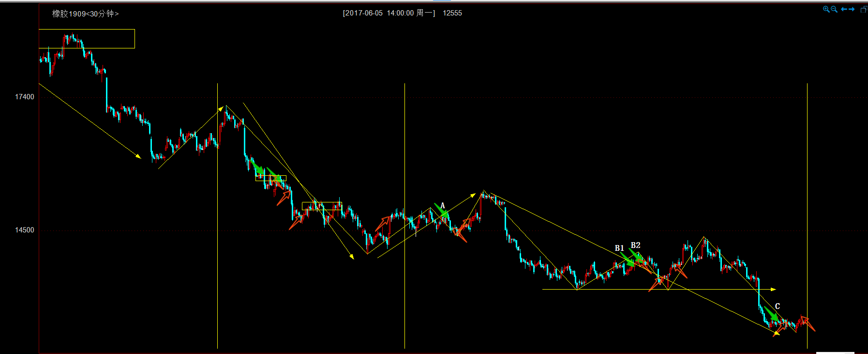868x354 pixels.
Task: Select the annotation label B2
Action: coord(635,245)
